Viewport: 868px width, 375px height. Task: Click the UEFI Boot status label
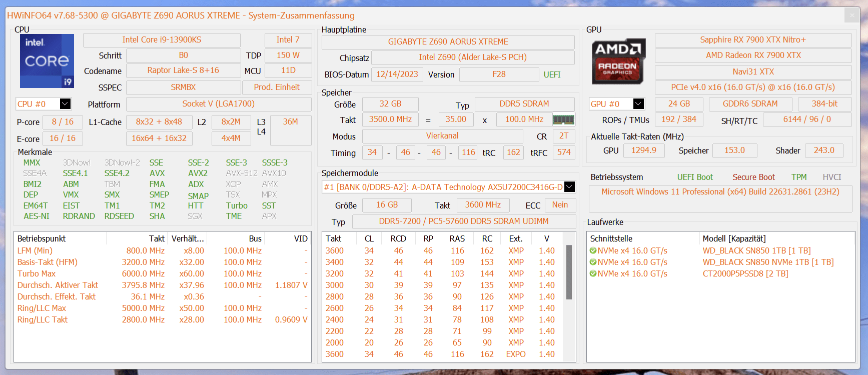(x=695, y=177)
